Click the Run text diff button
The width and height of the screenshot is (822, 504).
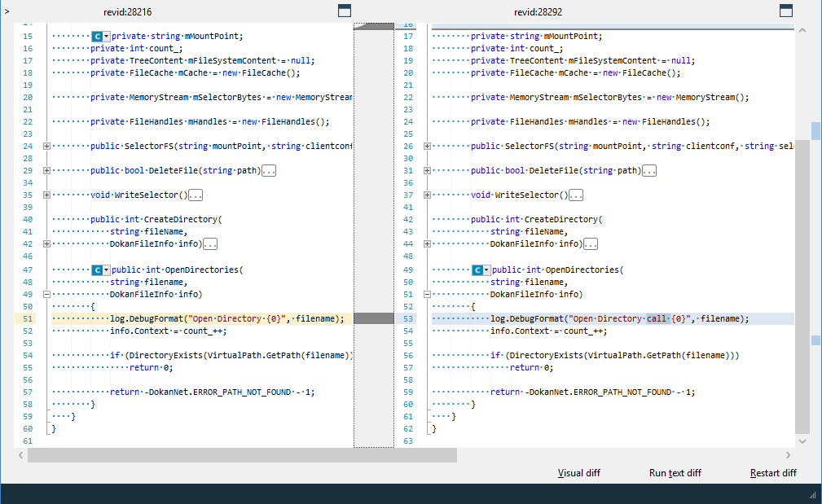point(675,473)
